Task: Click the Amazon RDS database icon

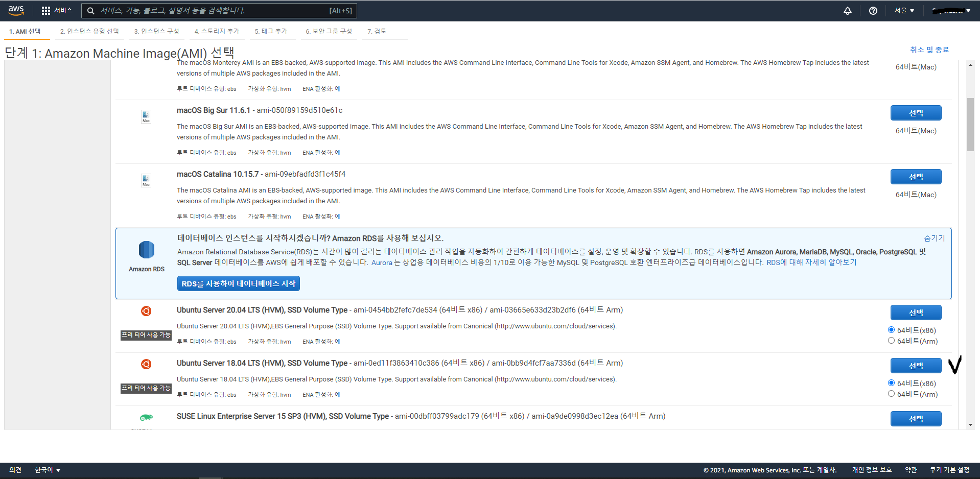Action: [x=147, y=250]
